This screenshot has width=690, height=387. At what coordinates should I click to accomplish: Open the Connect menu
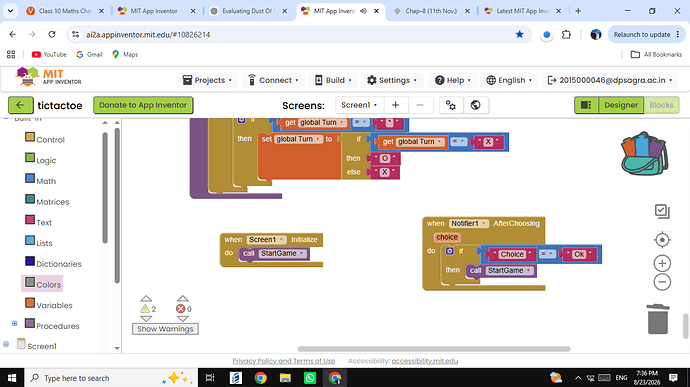point(273,80)
